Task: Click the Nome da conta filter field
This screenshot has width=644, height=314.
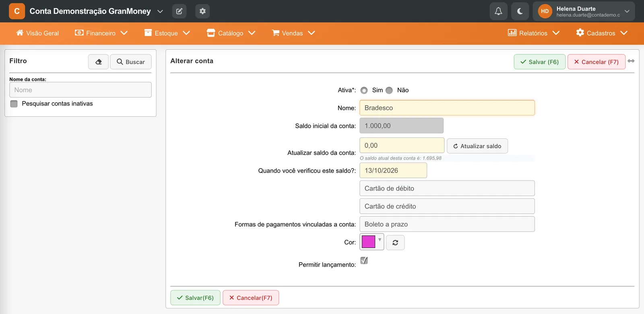Action: pos(80,90)
